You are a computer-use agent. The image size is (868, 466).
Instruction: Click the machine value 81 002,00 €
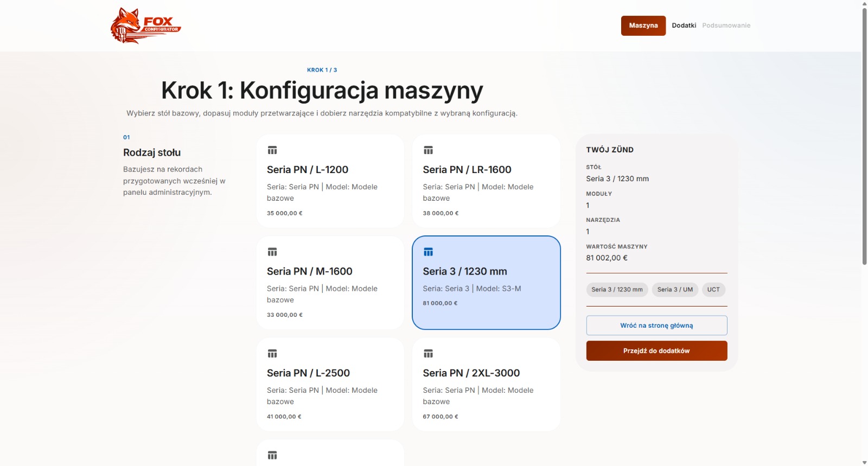[607, 258]
